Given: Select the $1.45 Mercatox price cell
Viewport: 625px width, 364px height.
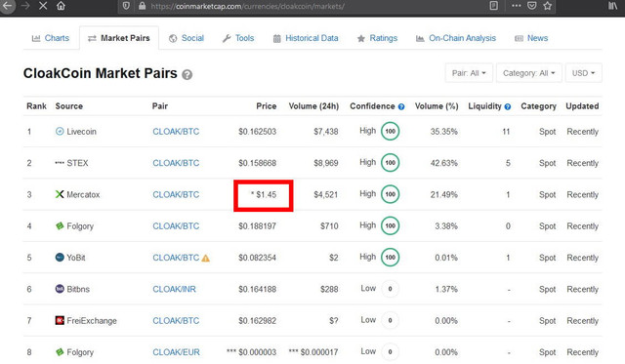Looking at the screenshot, I should coord(264,195).
